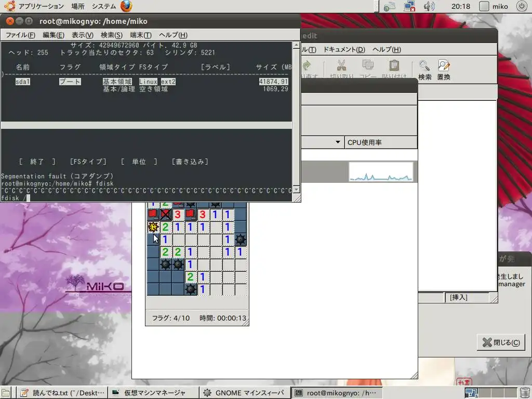This screenshot has width=532, height=399.
Task: Open the trash icon in the bottom panel
Action: click(525, 393)
